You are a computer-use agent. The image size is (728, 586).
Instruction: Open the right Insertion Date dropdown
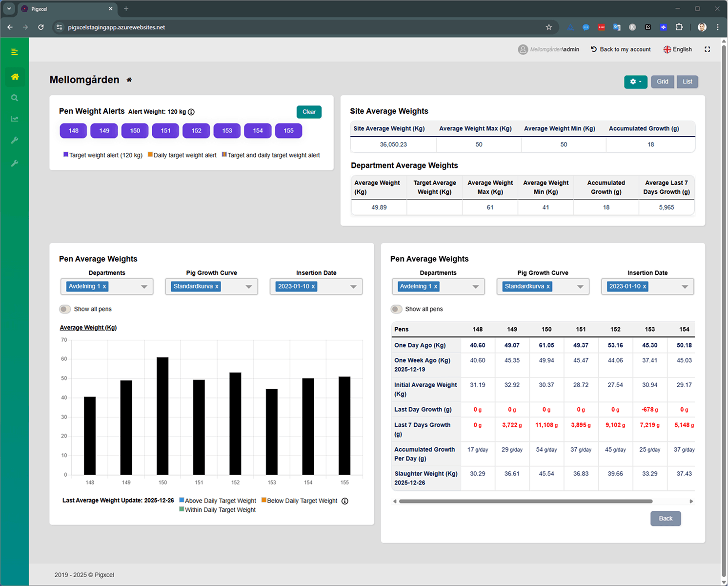tap(685, 287)
